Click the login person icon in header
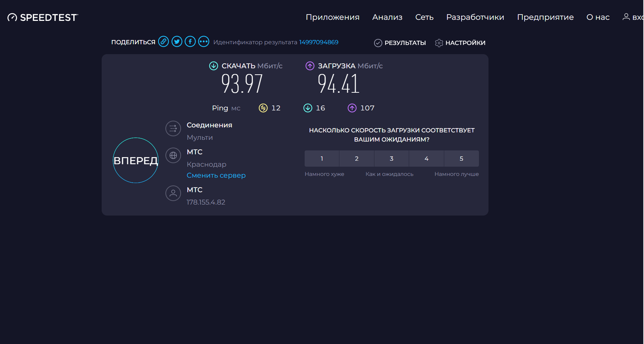 (626, 17)
